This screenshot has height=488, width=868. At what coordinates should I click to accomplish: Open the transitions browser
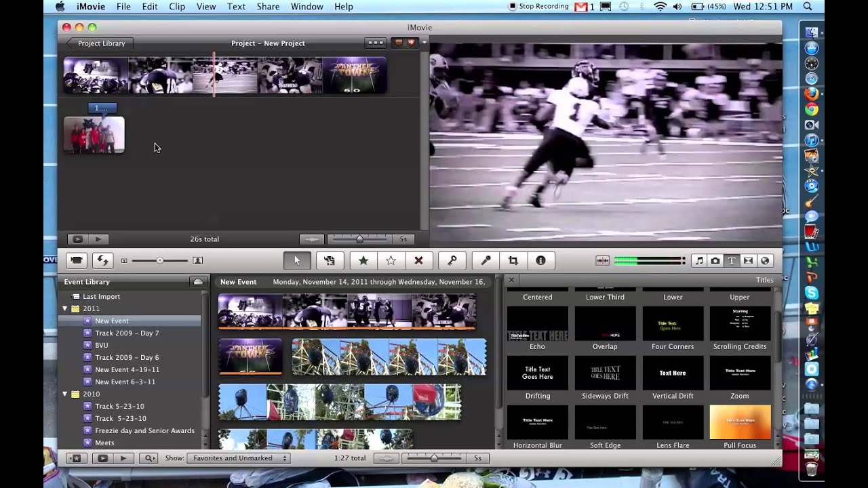tap(748, 261)
